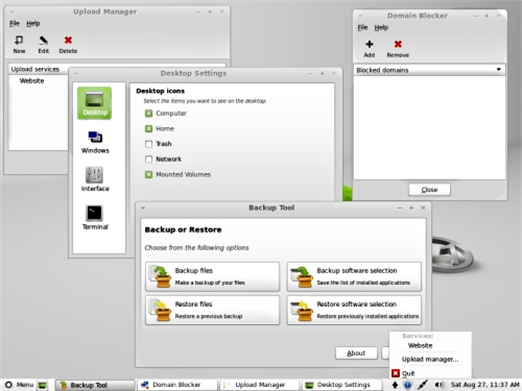The image size is (522, 391).
Task: Click the volume icon in the system tray
Action: click(439, 385)
